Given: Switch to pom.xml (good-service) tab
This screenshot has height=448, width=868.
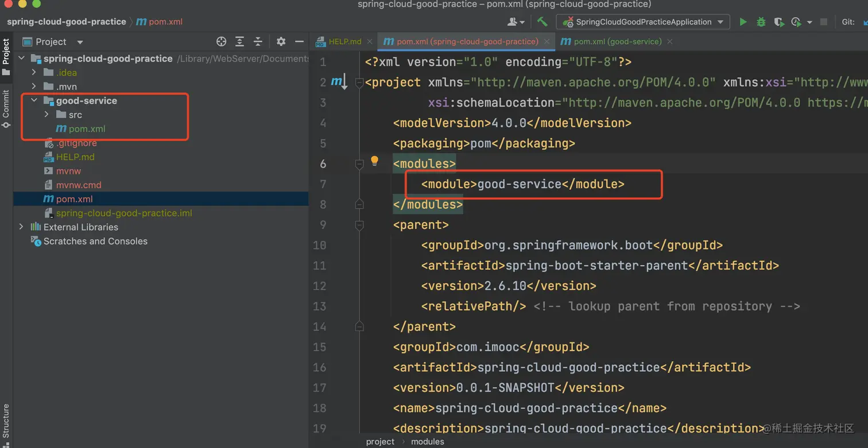Looking at the screenshot, I should [x=617, y=41].
